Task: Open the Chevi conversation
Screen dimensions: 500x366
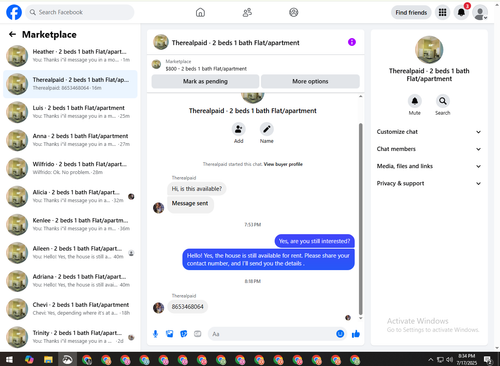Action: point(70,309)
